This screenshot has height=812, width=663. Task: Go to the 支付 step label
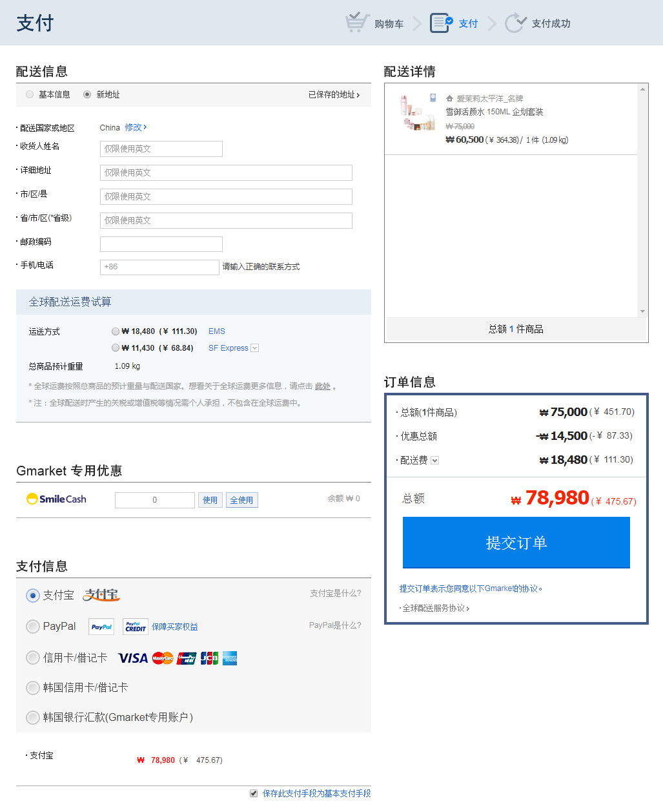[x=469, y=24]
